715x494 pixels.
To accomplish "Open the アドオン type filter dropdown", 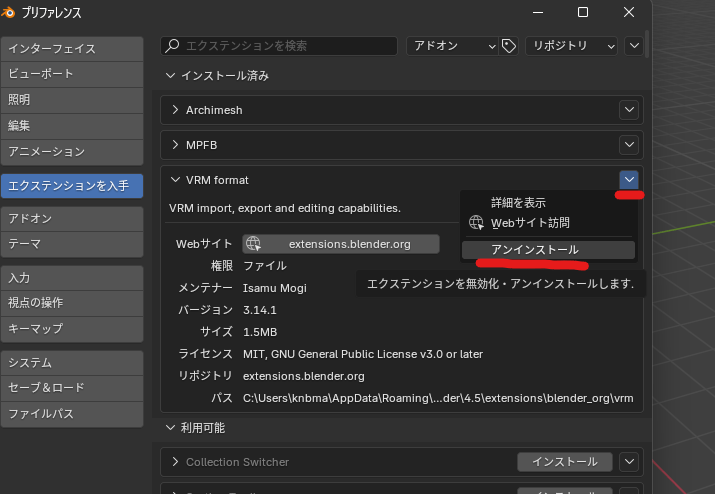I will click(451, 46).
